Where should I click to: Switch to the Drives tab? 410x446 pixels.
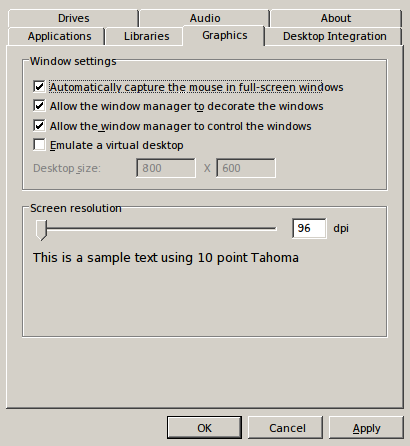73,18
